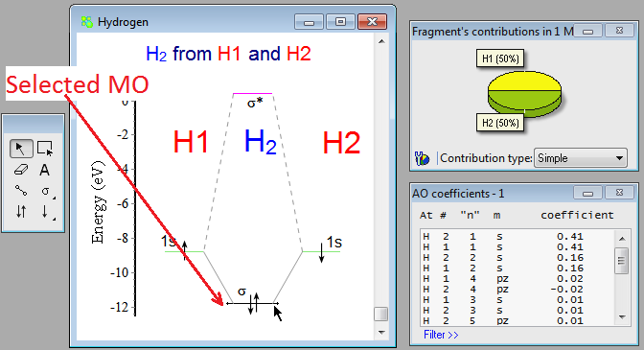Screen dimensions: 644x350
Task: Select the connection line tool
Action: [x=21, y=191]
